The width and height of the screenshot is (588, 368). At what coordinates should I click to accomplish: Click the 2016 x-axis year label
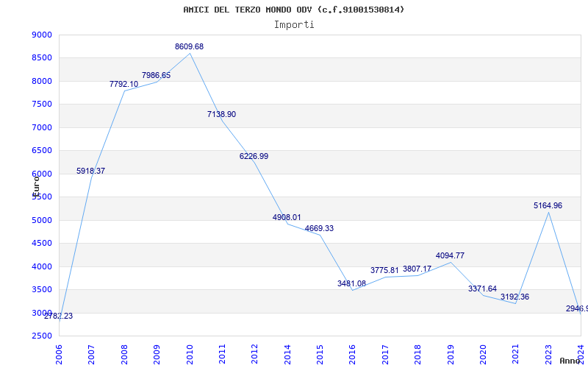point(353,352)
